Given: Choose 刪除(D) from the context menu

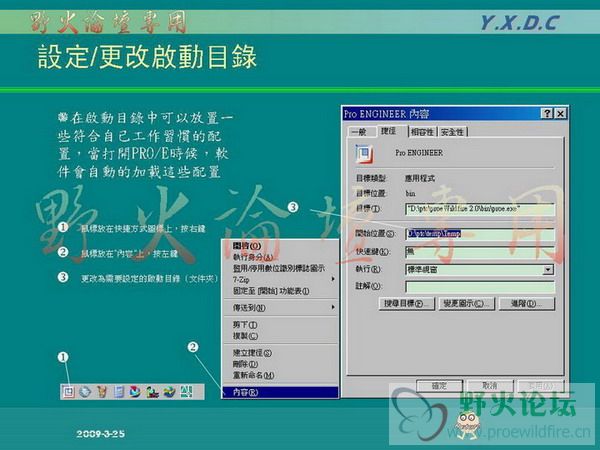Looking at the screenshot, I should click(280, 364).
